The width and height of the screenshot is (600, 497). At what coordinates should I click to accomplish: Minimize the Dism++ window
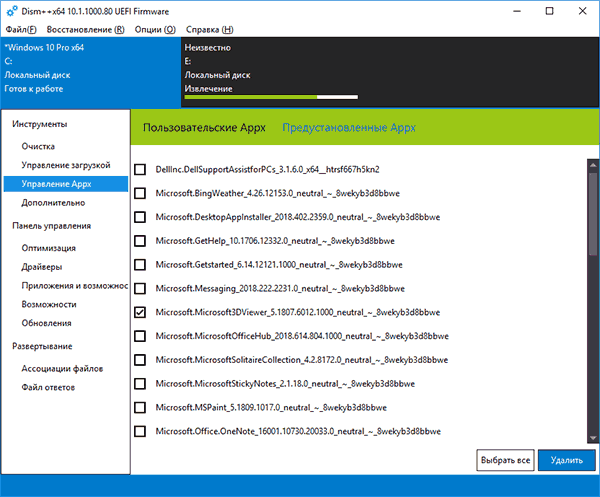pos(517,11)
